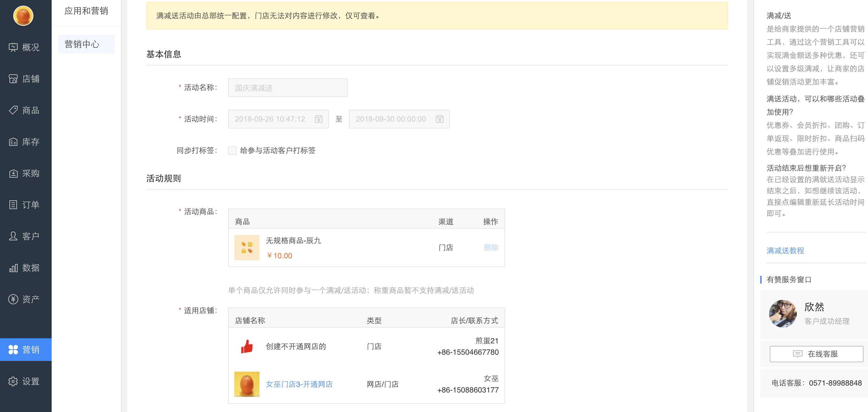The image size is (868, 412).
Task: Select 营销中心 in the submenu
Action: (86, 44)
